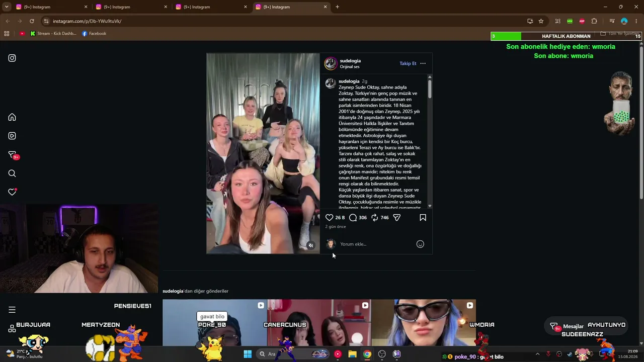The height and width of the screenshot is (362, 644).
Task: Open Instagram search magnifier icon
Action: [x=12, y=173]
